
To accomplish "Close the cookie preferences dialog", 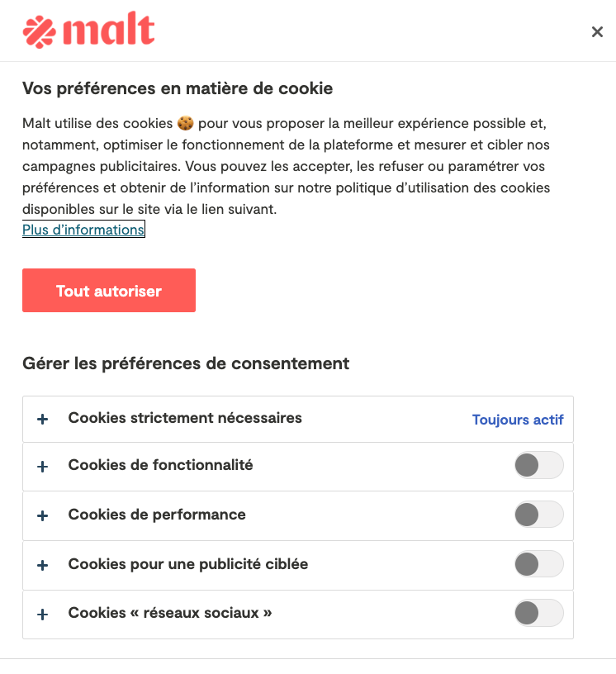I will pyautogui.click(x=597, y=32).
